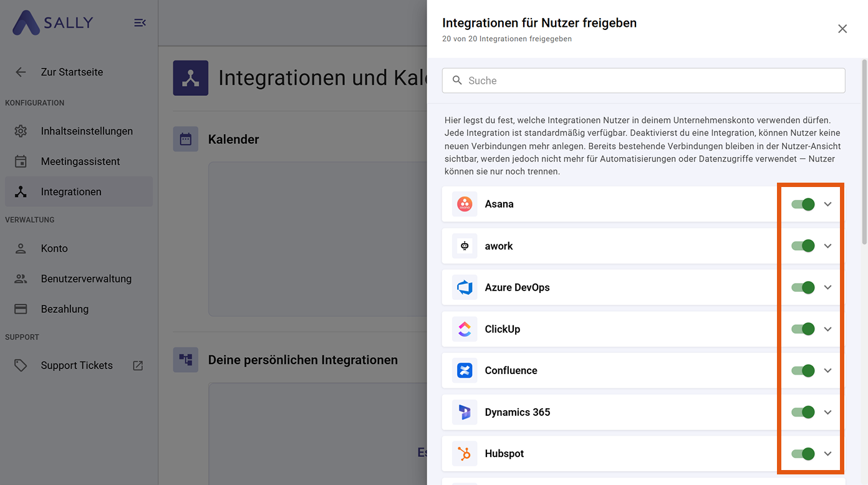Click the Hubspot logo icon
The image size is (868, 485).
[x=465, y=454]
